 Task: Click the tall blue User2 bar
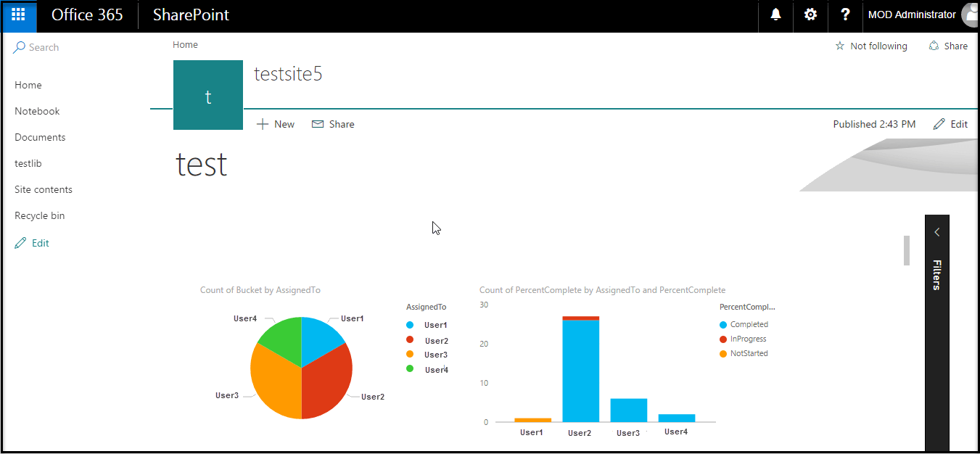tap(581, 370)
